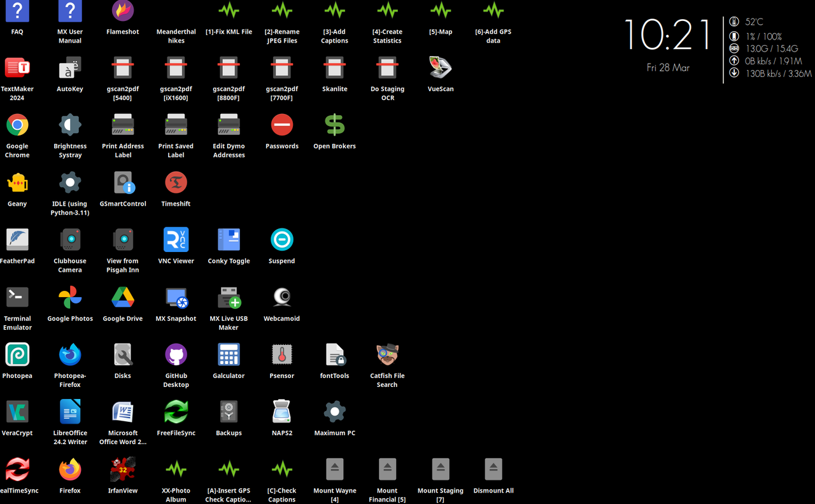Launch Flameshot screenshot tool

pyautogui.click(x=123, y=11)
